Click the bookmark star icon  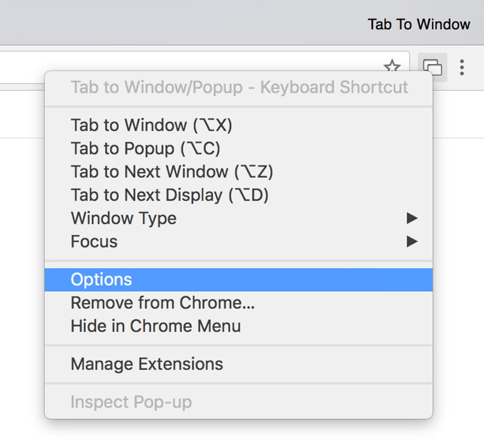coord(393,67)
